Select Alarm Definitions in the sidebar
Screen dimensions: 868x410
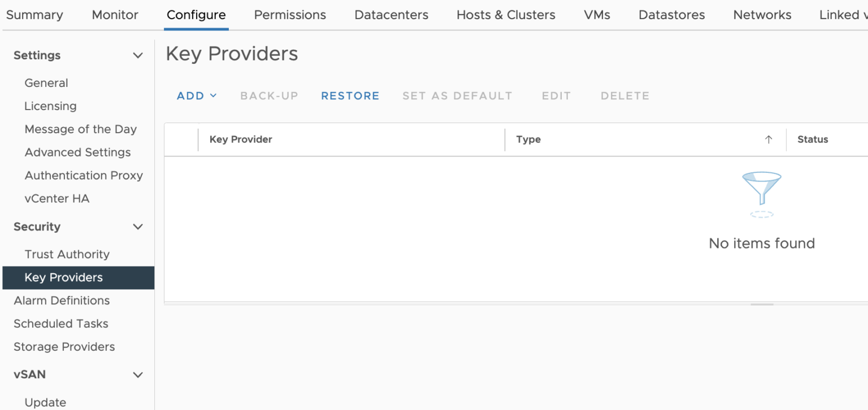pos(62,300)
